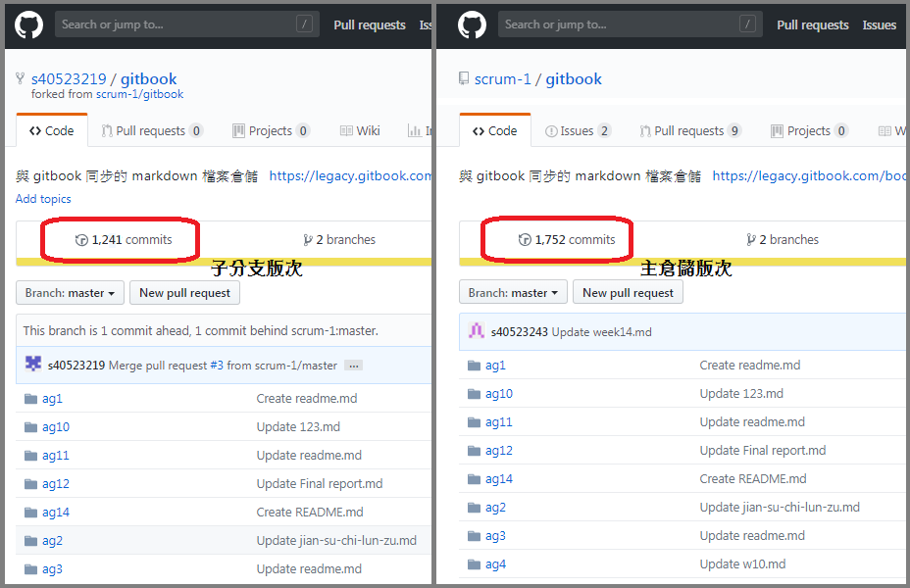View 1,752 commits history

pos(567,239)
